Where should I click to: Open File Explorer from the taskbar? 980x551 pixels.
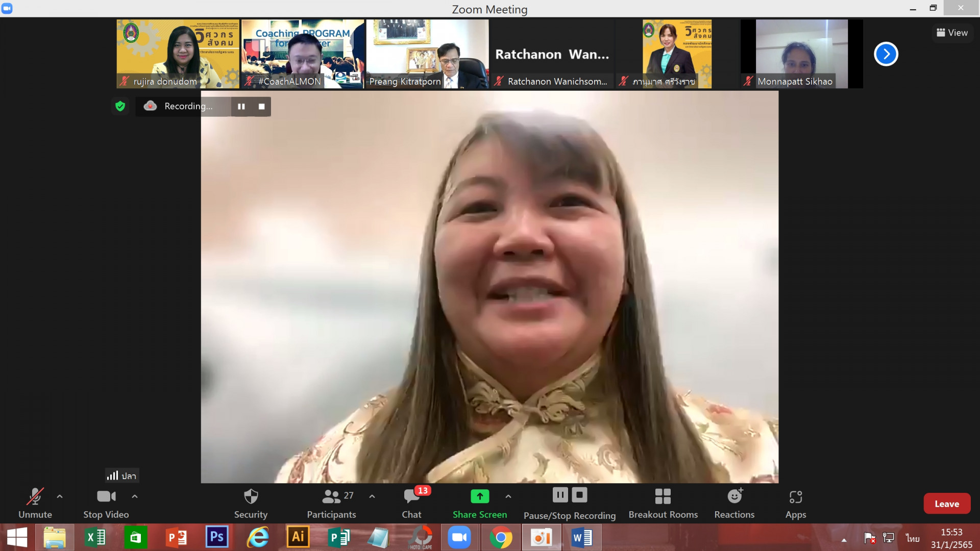[55, 538]
